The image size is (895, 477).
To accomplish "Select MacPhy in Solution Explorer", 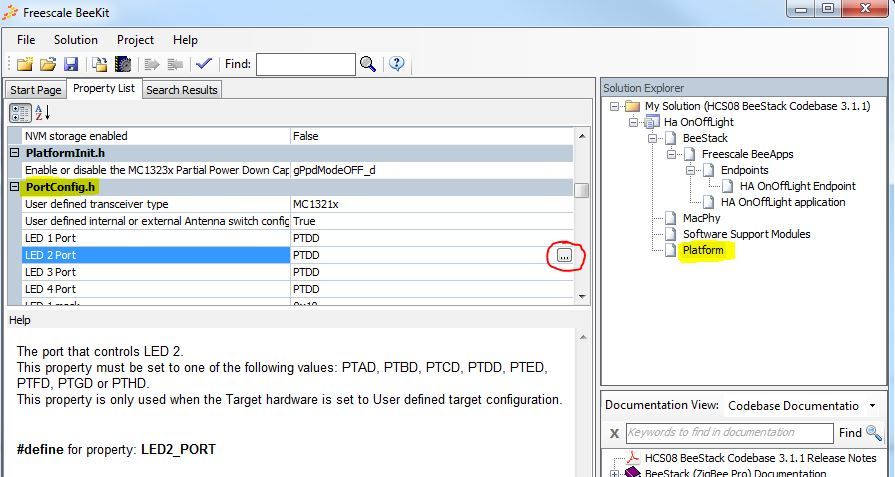I will tap(702, 218).
